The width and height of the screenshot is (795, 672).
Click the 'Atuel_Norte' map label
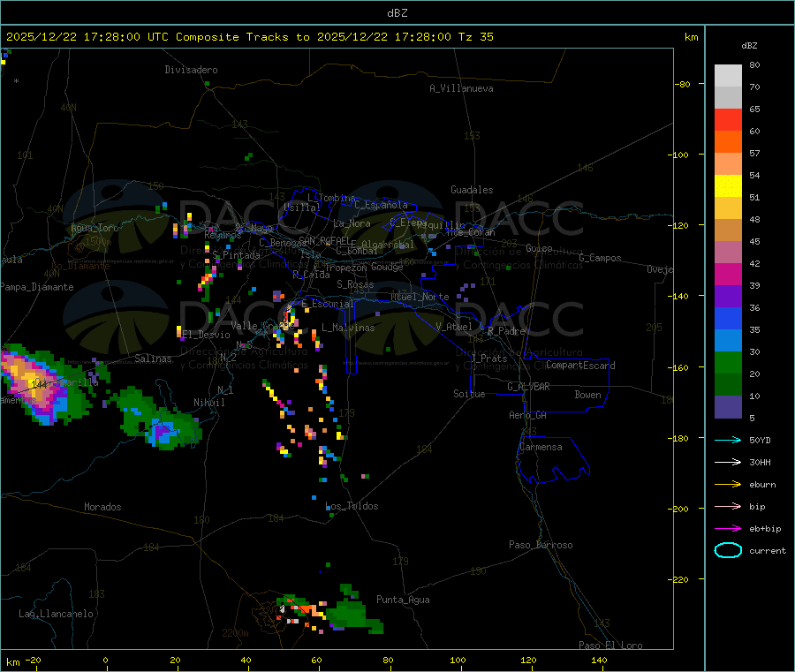(420, 297)
